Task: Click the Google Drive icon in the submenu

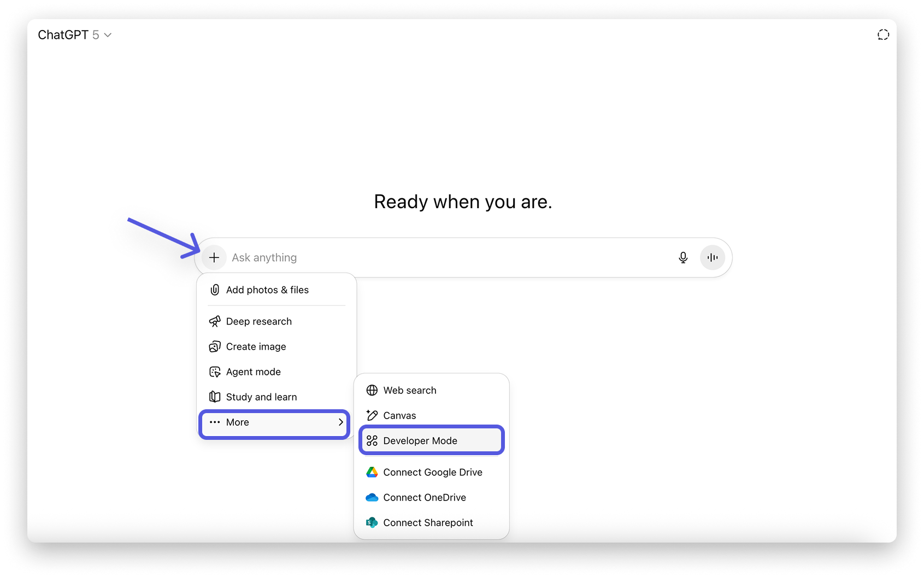Action: pos(372,472)
